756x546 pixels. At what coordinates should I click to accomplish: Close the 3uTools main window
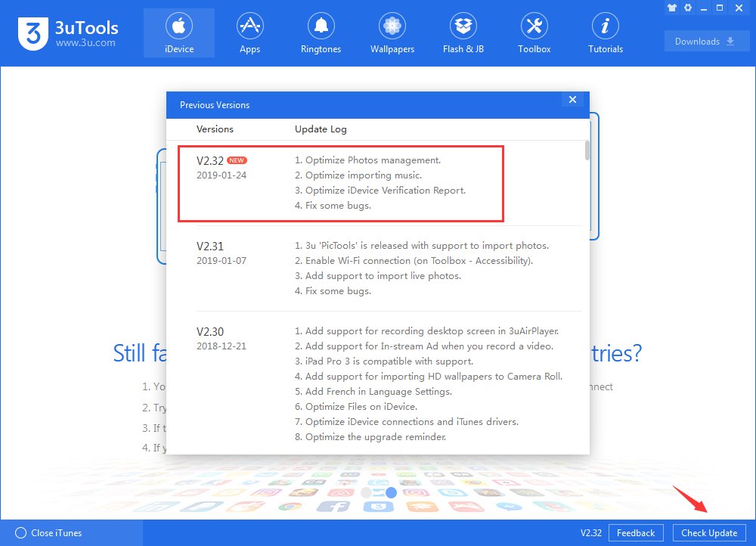[739, 8]
